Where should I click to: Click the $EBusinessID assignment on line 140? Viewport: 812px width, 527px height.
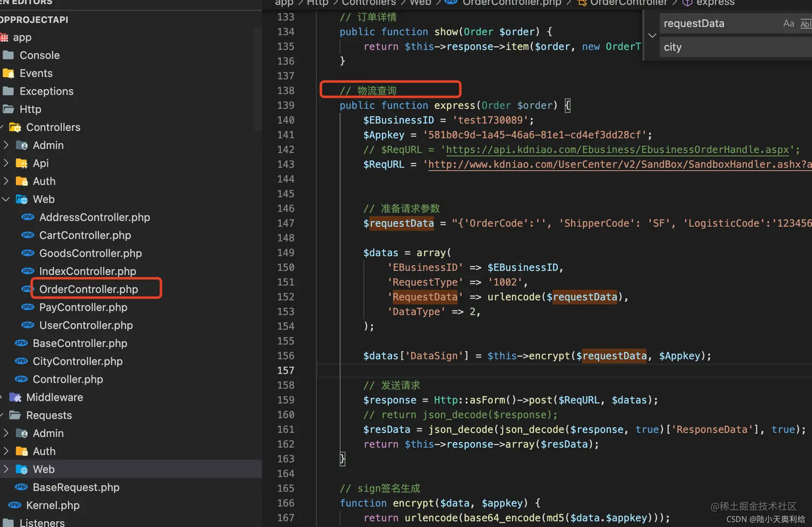coord(398,120)
